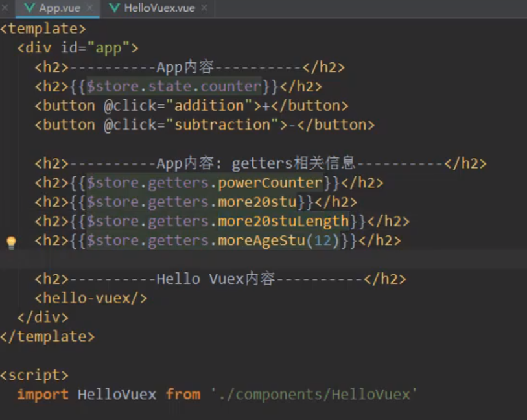Close the HelloVuex.vue tab

204,8
